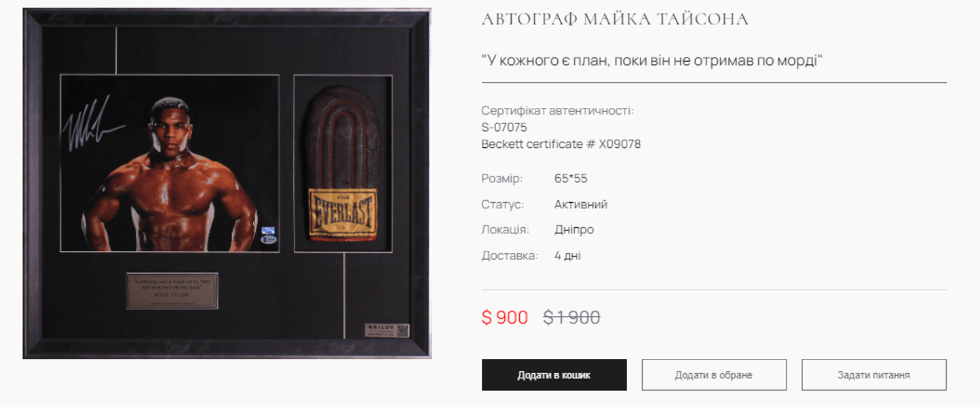This screenshot has width=980, height=407.
Task: Click the engraved quote plaque under the photo
Action: pyautogui.click(x=172, y=290)
